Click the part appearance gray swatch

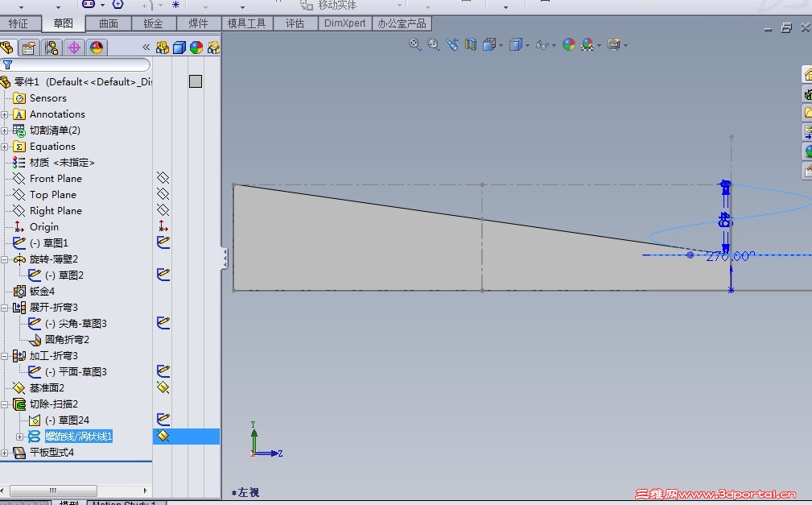pyautogui.click(x=196, y=81)
